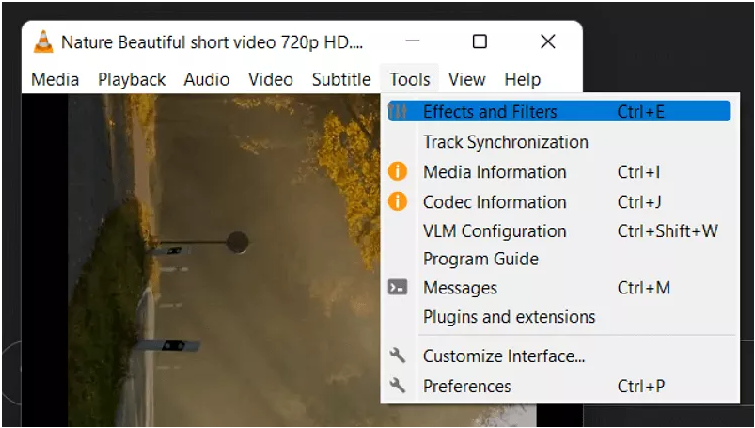
Task: Launch VLM Configuration
Action: (560, 231)
